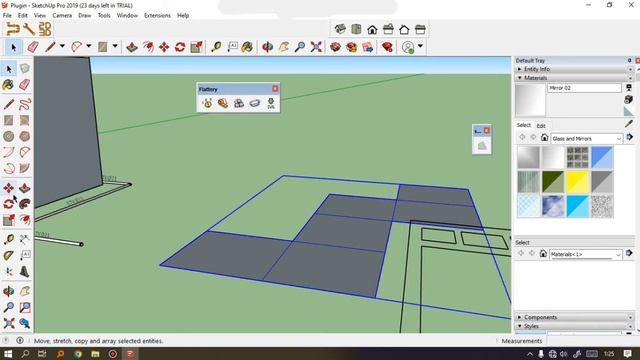The image size is (640, 360).
Task: Close the Flattery toolbar
Action: [275, 89]
